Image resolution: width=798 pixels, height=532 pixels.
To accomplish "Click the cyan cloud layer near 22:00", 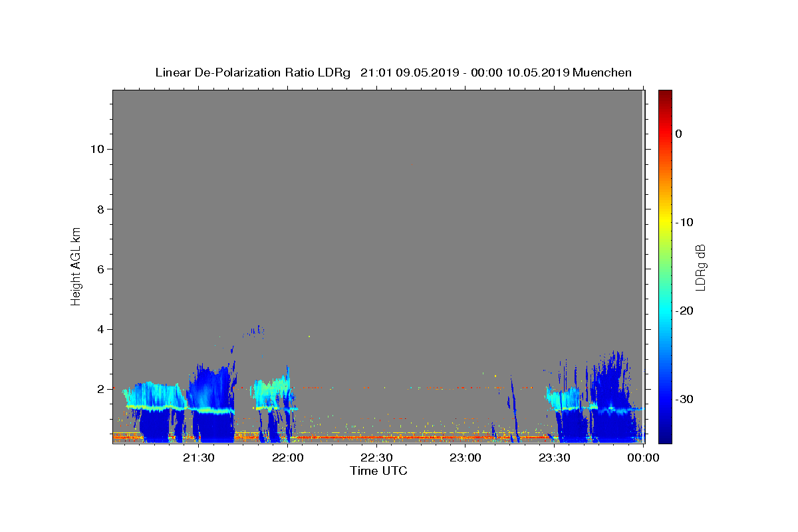I will pos(273,390).
